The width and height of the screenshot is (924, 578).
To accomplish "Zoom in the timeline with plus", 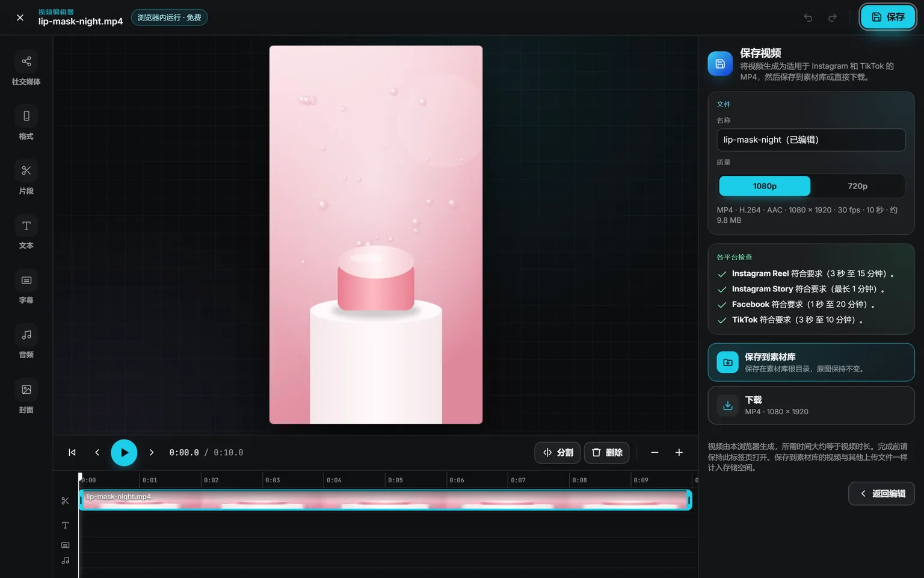I will (679, 453).
